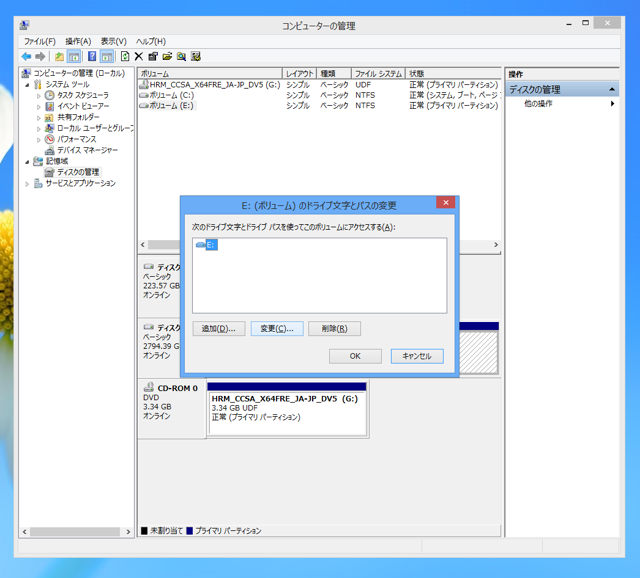The image size is (640, 578).
Task: Open the 他の操作 submenu arrow
Action: click(612, 104)
